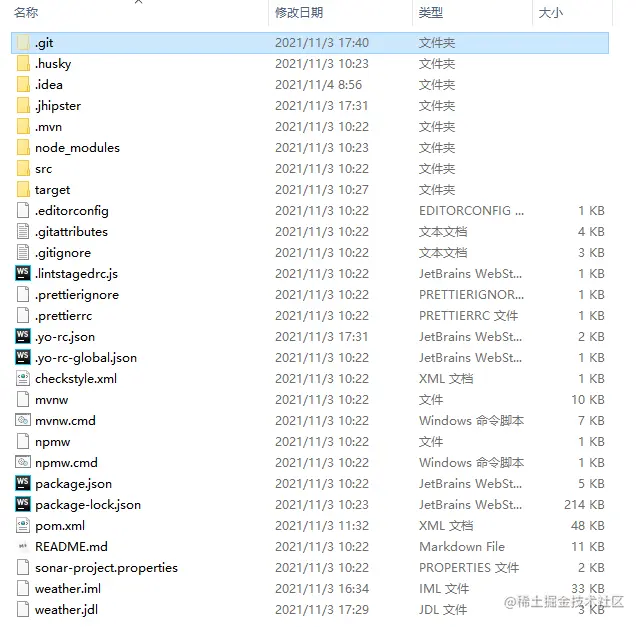
Task: Click the 10 KB size of mvnw
Action: pos(588,400)
